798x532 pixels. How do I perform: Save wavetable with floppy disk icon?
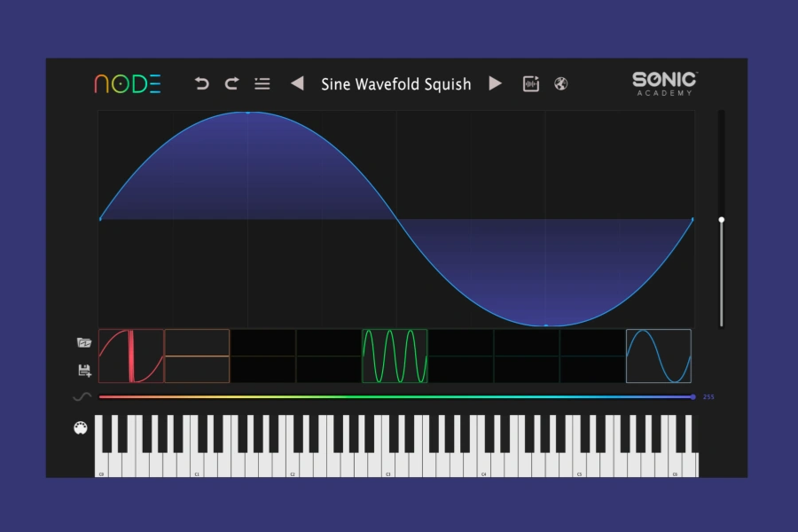84,370
